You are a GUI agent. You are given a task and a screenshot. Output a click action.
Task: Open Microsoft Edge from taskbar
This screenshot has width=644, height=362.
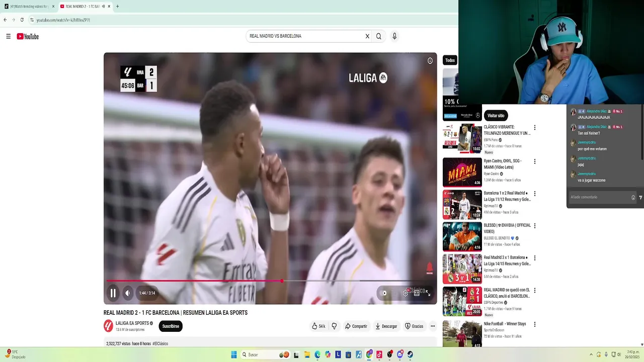point(317,354)
